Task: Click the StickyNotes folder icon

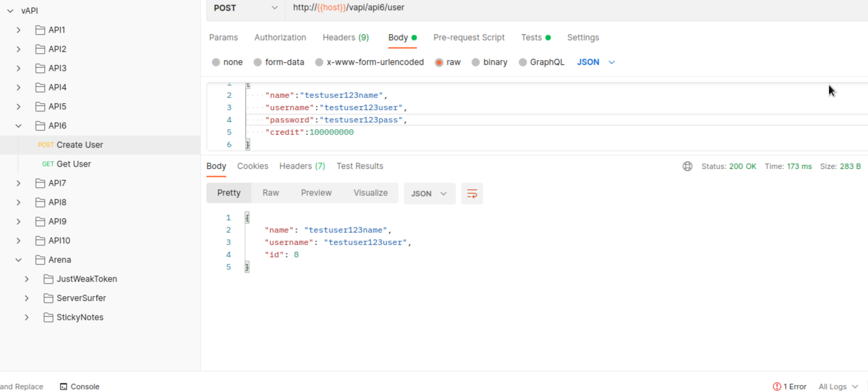Action: coord(49,317)
